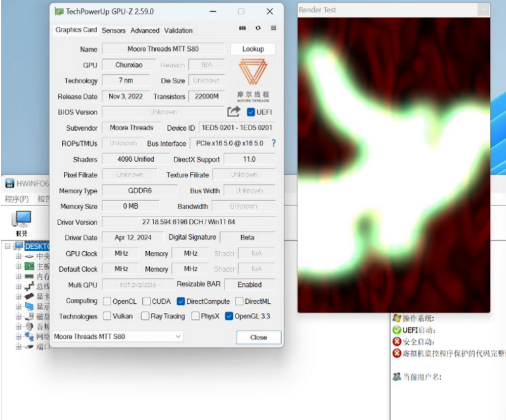Click the network icon beside 网络

click(x=29, y=337)
